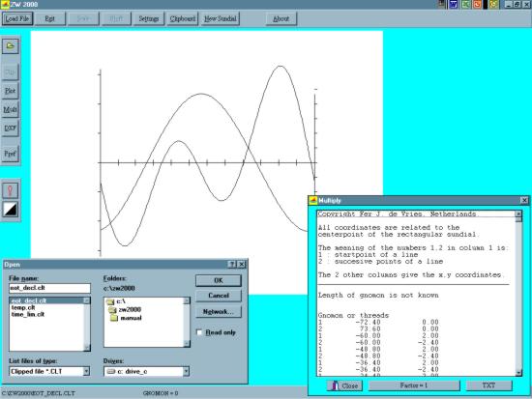
Task: Click the open-folder icon in left sidebar
Action: pos(11,46)
